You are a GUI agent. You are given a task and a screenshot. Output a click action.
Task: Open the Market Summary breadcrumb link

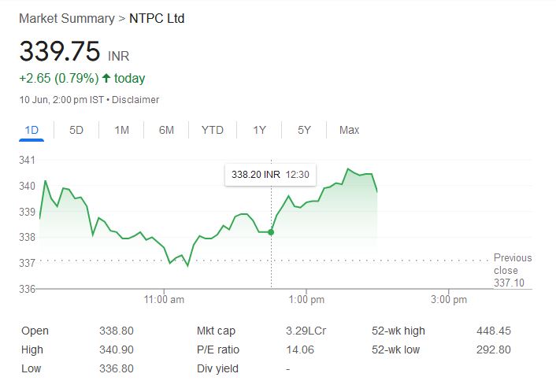(x=65, y=17)
